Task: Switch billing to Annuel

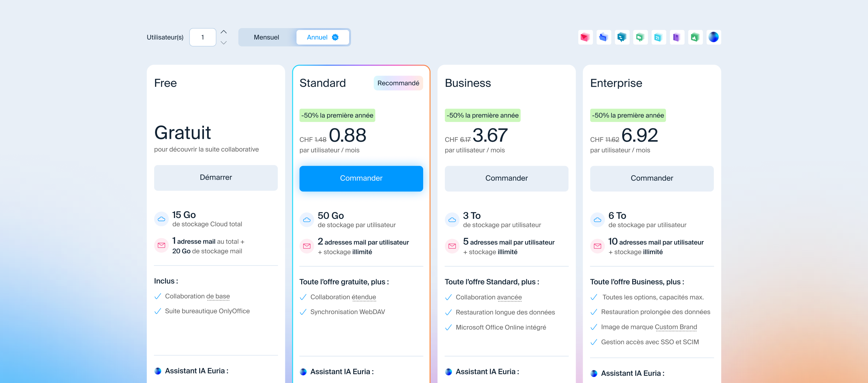Action: 322,37
